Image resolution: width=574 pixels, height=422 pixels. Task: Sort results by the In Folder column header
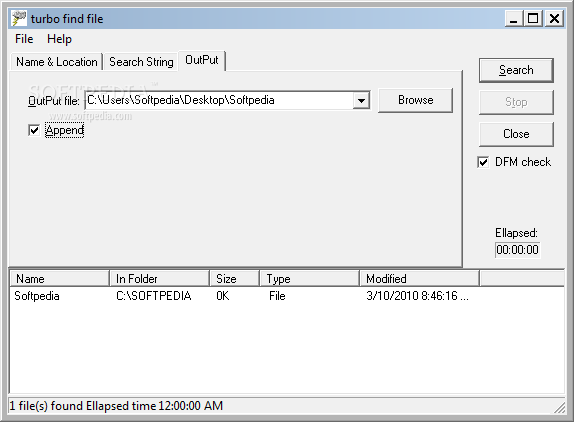[159, 279]
